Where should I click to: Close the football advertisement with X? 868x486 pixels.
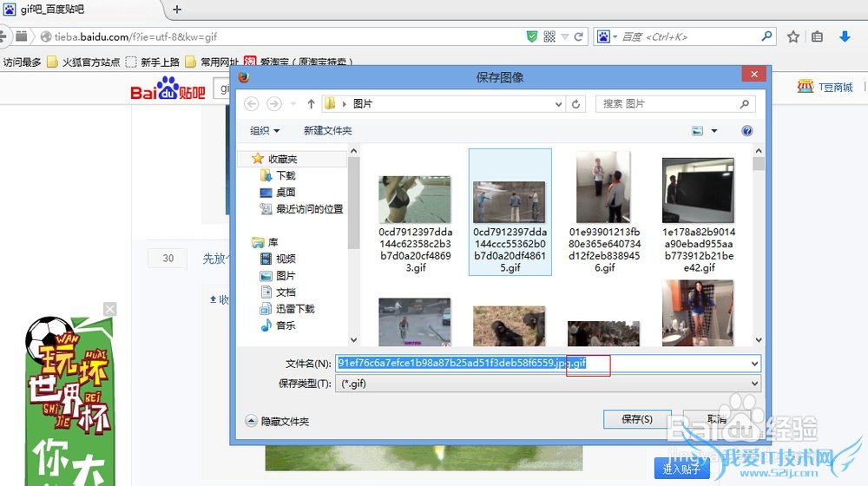point(110,309)
